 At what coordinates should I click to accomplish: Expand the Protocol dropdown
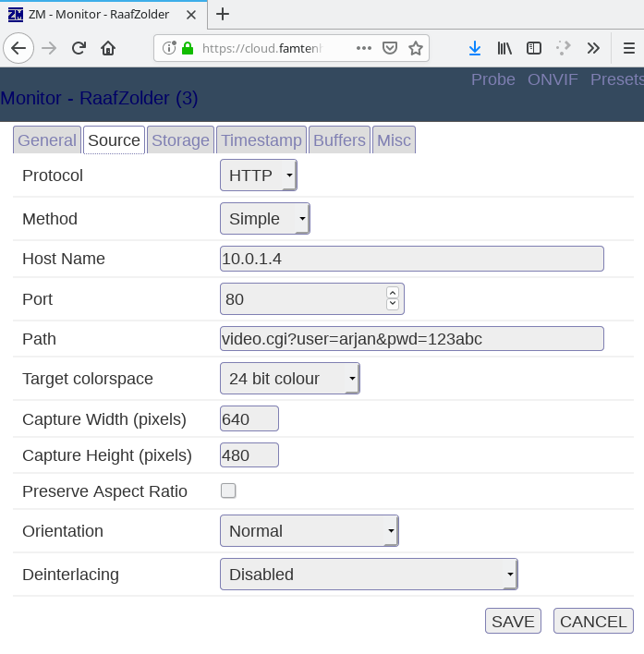(259, 176)
